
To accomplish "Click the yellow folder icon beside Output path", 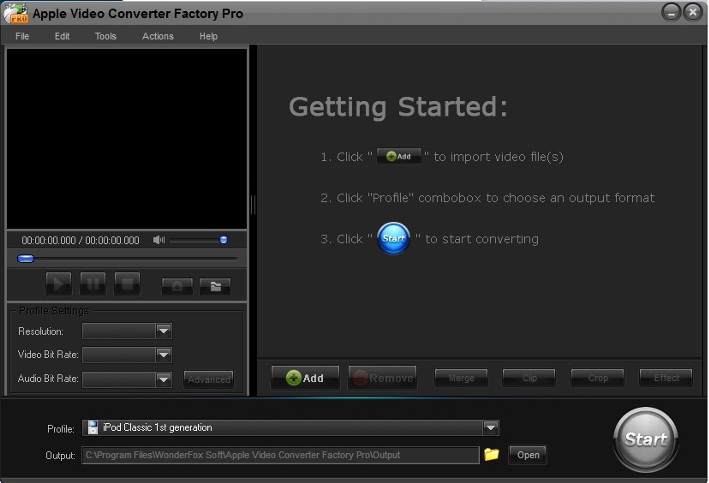I will click(491, 454).
